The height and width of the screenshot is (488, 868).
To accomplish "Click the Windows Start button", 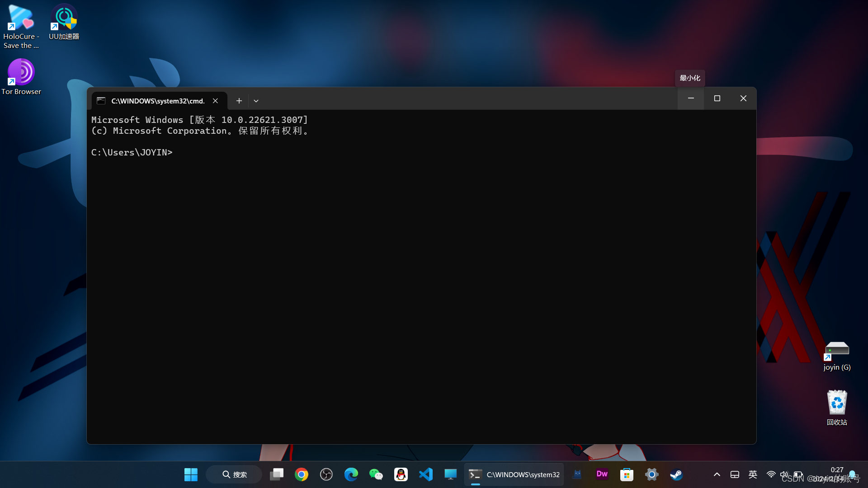I will click(x=191, y=474).
